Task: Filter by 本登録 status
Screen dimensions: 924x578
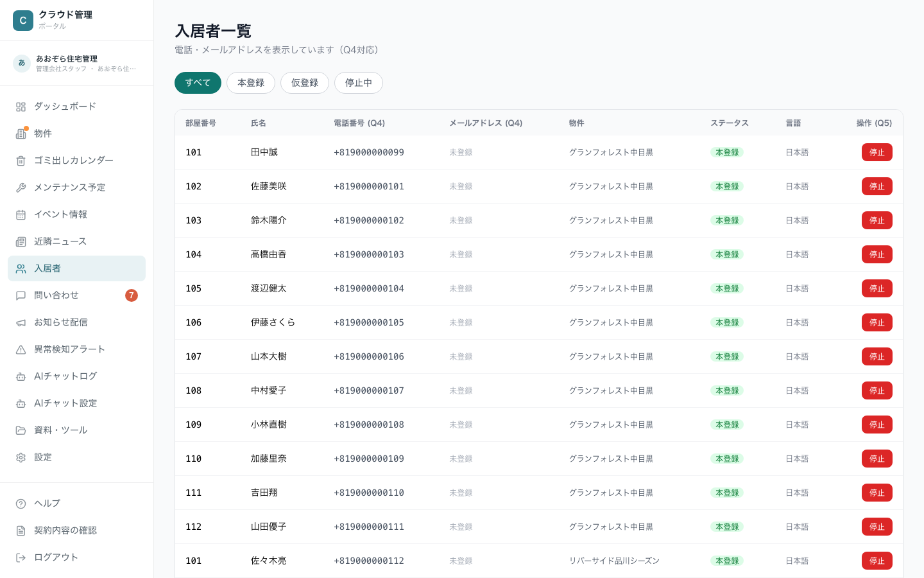Action: 251,83
